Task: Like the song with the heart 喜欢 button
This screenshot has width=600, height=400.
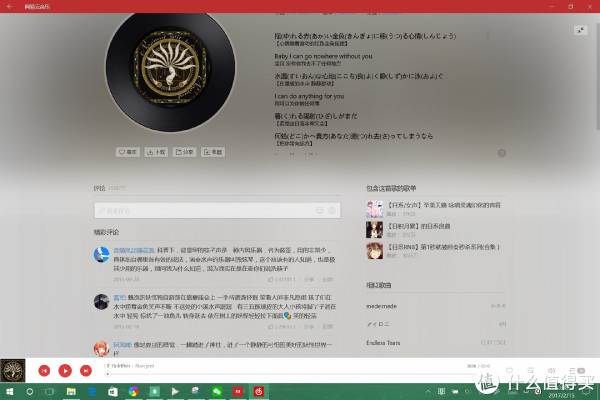Action: (x=128, y=152)
